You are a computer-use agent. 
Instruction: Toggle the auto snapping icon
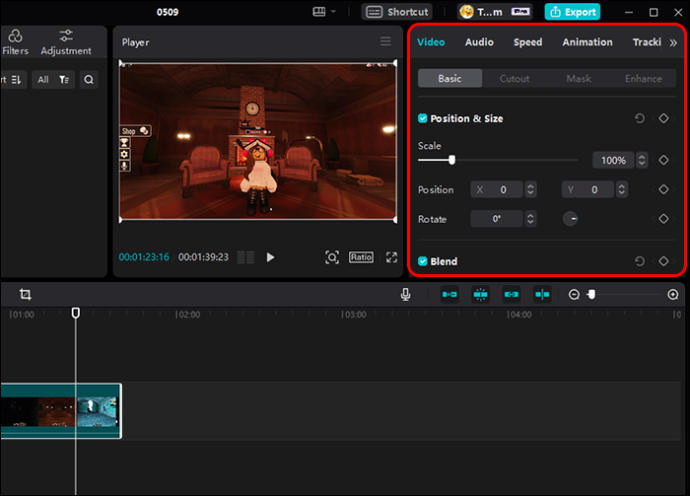point(480,294)
